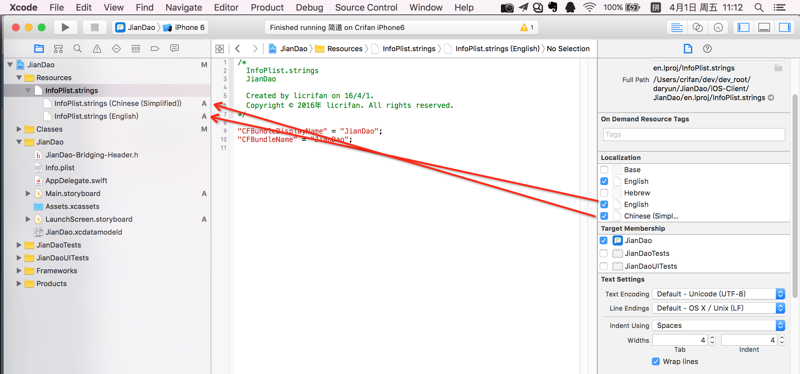Click the Indent width stepper
The height and width of the screenshot is (374, 800).
click(x=781, y=340)
